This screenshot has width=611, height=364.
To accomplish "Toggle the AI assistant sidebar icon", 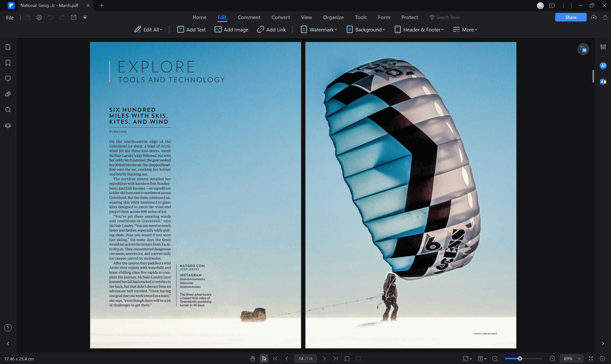I will [603, 66].
